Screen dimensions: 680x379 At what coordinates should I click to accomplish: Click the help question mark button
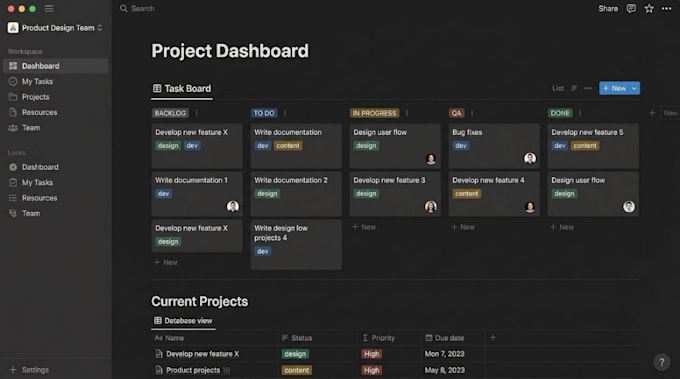661,362
